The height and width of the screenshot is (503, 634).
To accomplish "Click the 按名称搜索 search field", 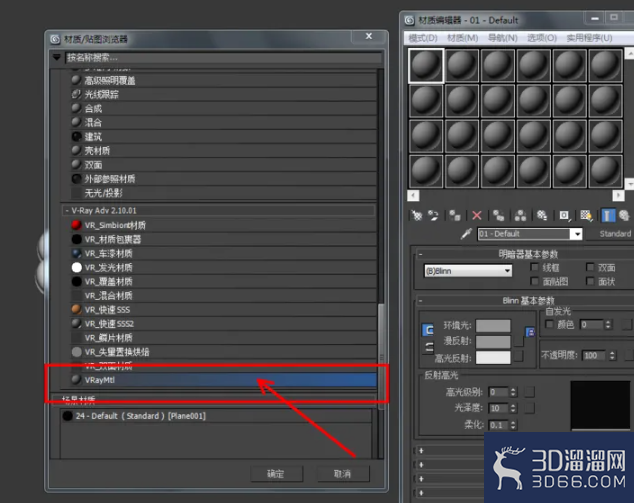I will [x=223, y=57].
